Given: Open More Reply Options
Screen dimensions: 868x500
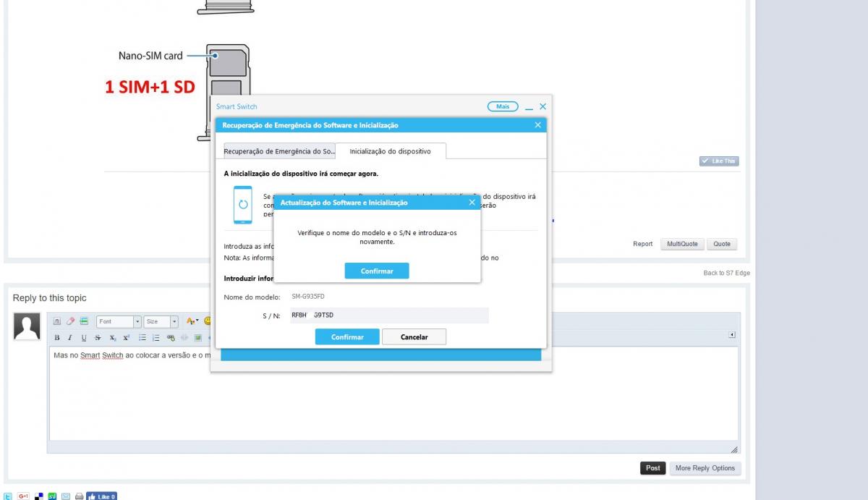Looking at the screenshot, I should [705, 468].
